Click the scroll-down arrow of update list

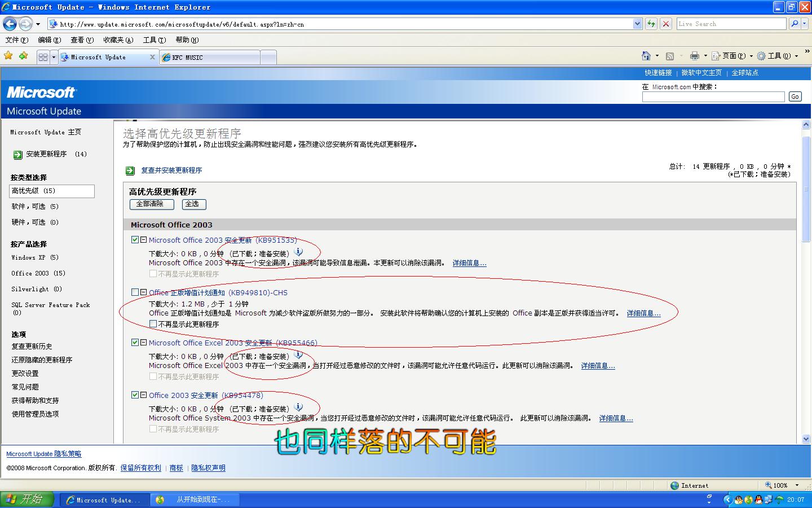806,439
